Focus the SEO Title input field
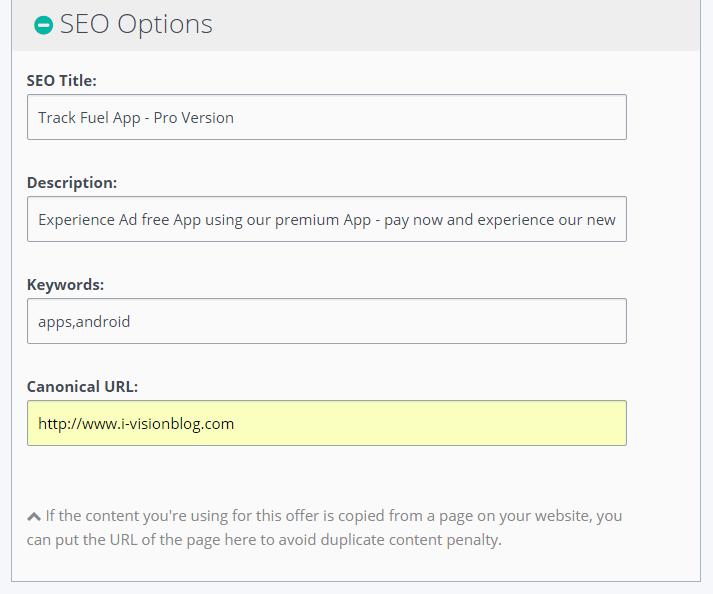713x594 pixels. pos(327,117)
